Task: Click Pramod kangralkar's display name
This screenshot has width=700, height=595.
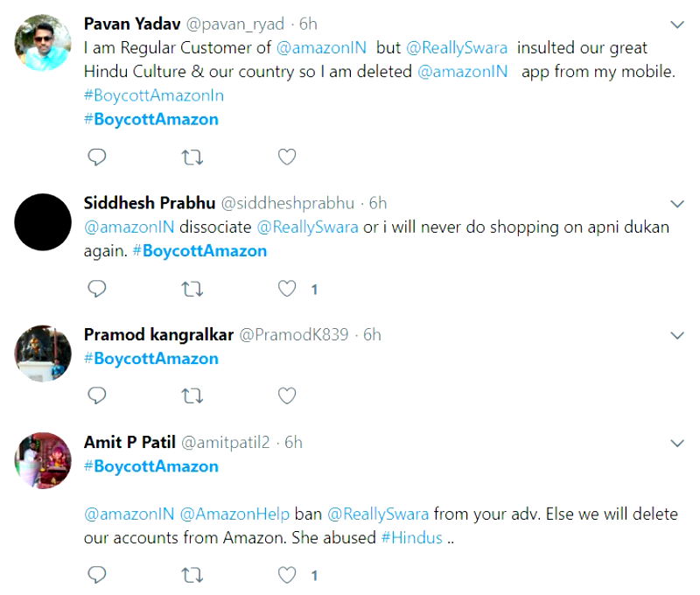Action: coord(157,334)
